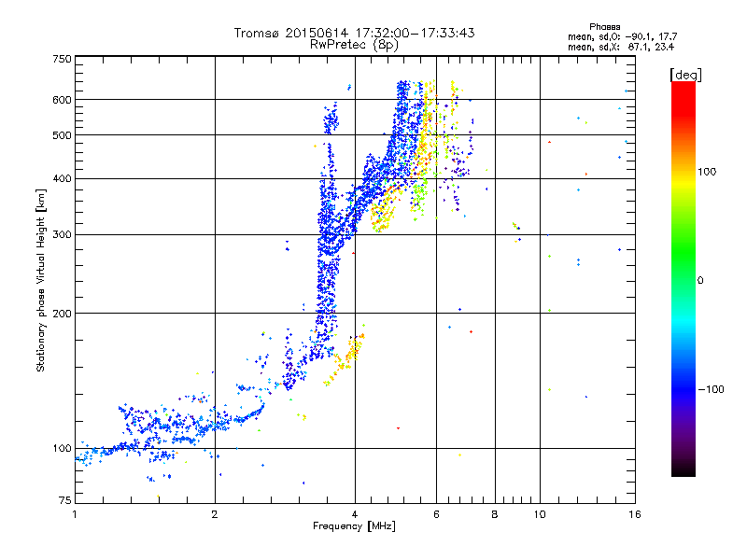
Task: Click the colorbar tick label '0'
Action: pyautogui.click(x=699, y=281)
